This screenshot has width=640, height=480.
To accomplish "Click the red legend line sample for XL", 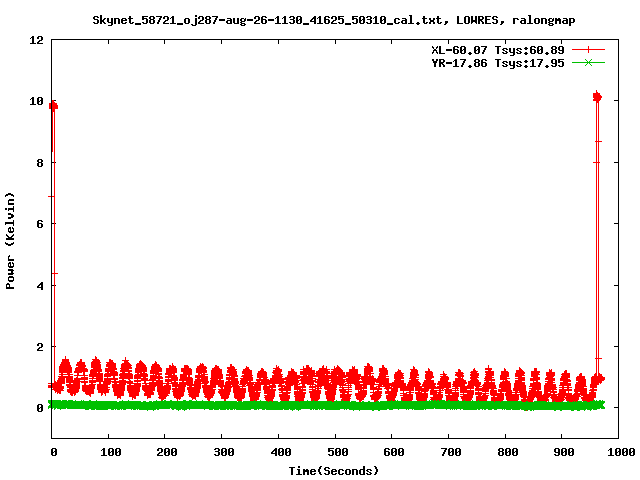I will [x=588, y=50].
